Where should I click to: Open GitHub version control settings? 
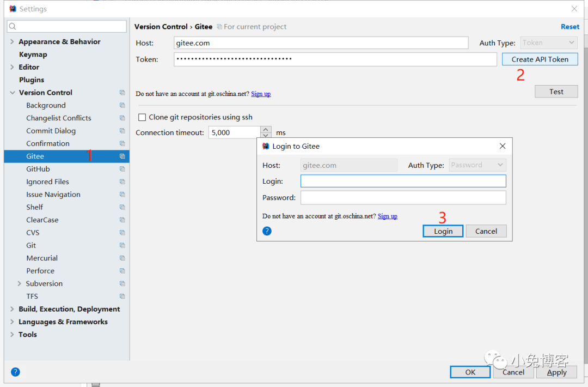click(x=38, y=169)
